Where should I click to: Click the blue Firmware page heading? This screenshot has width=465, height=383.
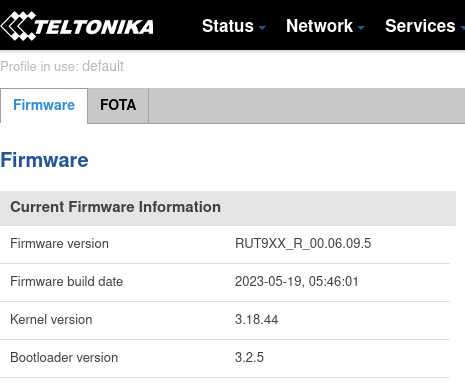[x=44, y=160]
